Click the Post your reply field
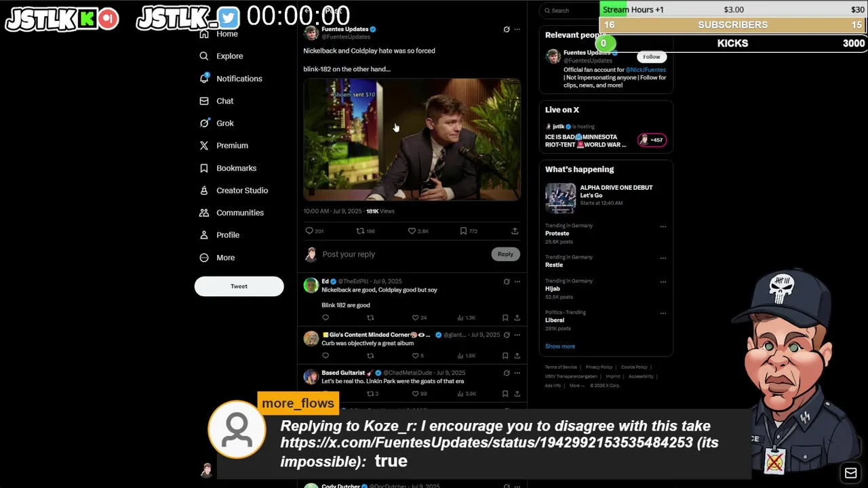Image resolution: width=868 pixels, height=488 pixels. click(x=403, y=254)
